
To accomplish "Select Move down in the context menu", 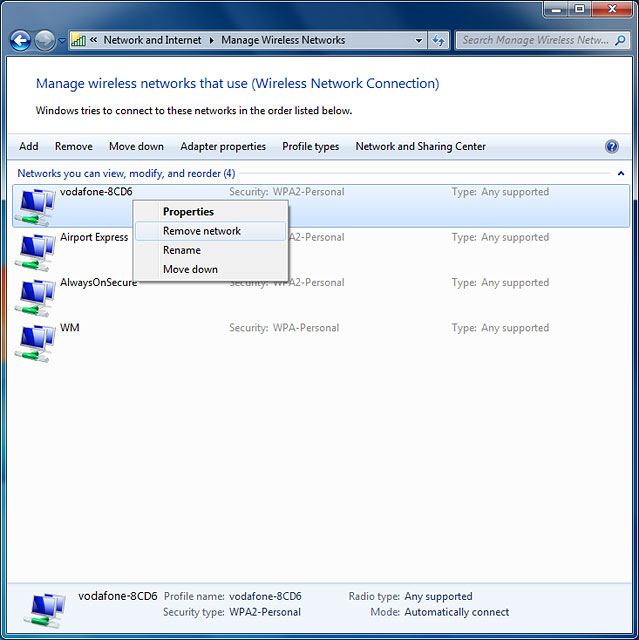I will pos(190,269).
